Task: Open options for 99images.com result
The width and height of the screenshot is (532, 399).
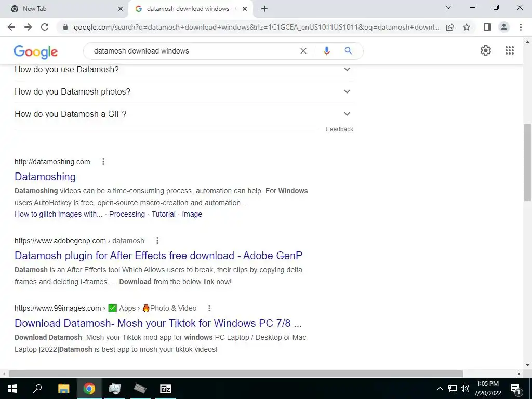Action: pos(209,308)
